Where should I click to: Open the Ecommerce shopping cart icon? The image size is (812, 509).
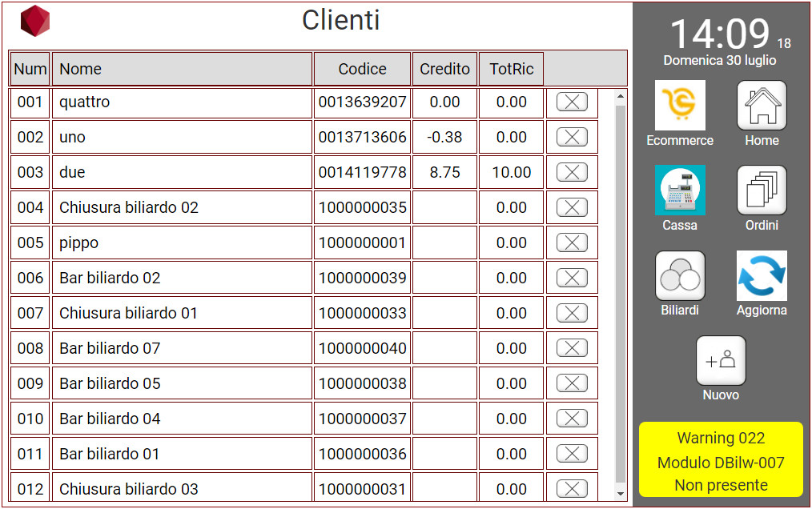[680, 106]
